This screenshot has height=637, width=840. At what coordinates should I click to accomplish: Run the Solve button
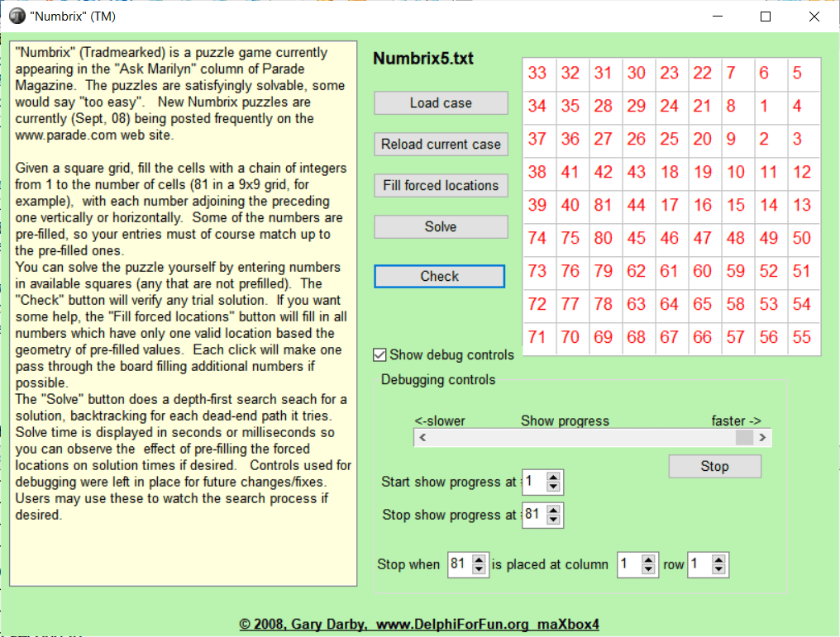click(x=441, y=226)
